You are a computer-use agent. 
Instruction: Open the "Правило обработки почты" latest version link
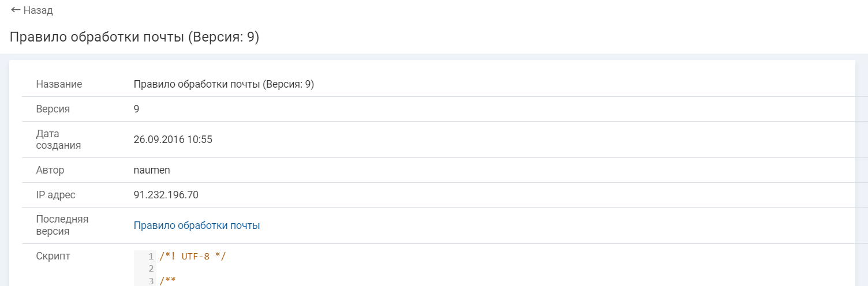pos(197,225)
